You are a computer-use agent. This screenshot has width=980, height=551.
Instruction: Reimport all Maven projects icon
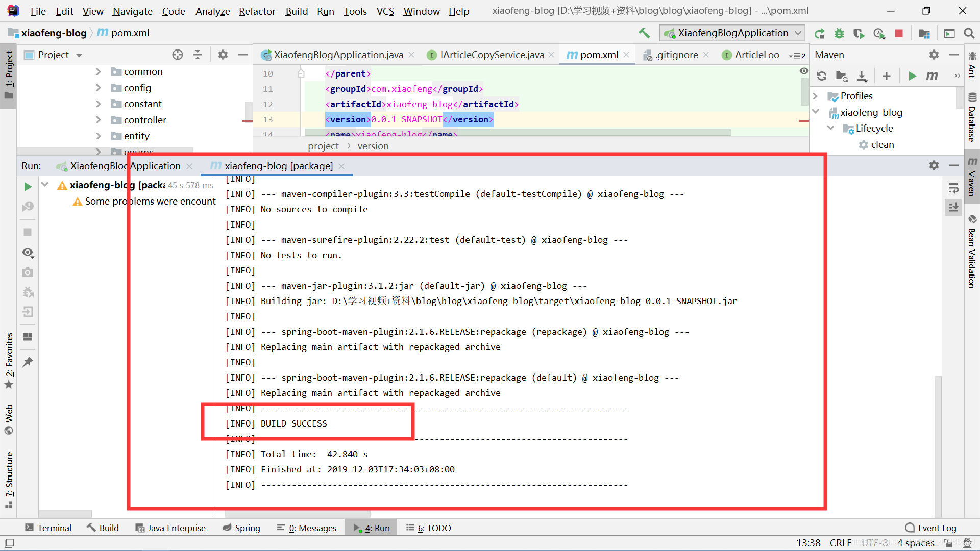click(822, 76)
